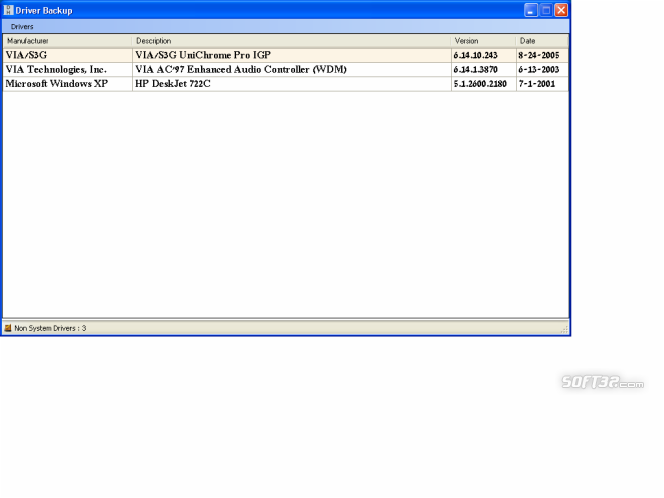Image resolution: width=664 pixels, height=498 pixels.
Task: Open the Drivers menu
Action: pos(22,27)
